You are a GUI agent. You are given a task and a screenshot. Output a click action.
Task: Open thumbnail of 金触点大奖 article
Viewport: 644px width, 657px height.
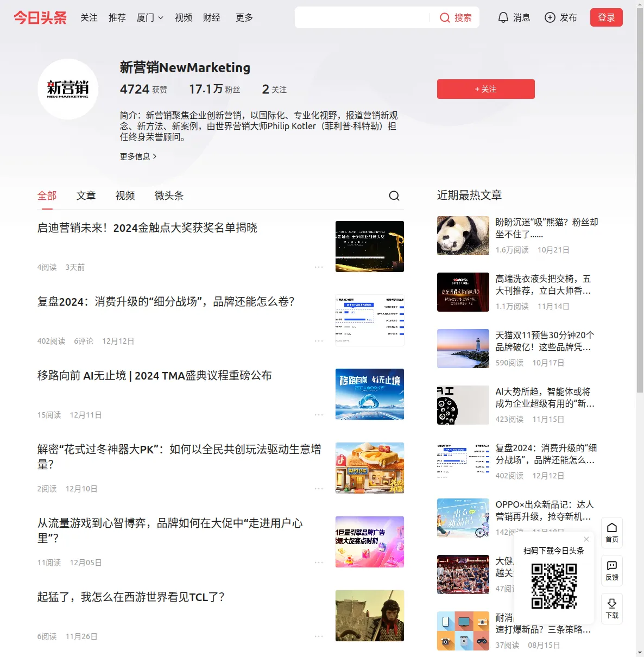370,247
